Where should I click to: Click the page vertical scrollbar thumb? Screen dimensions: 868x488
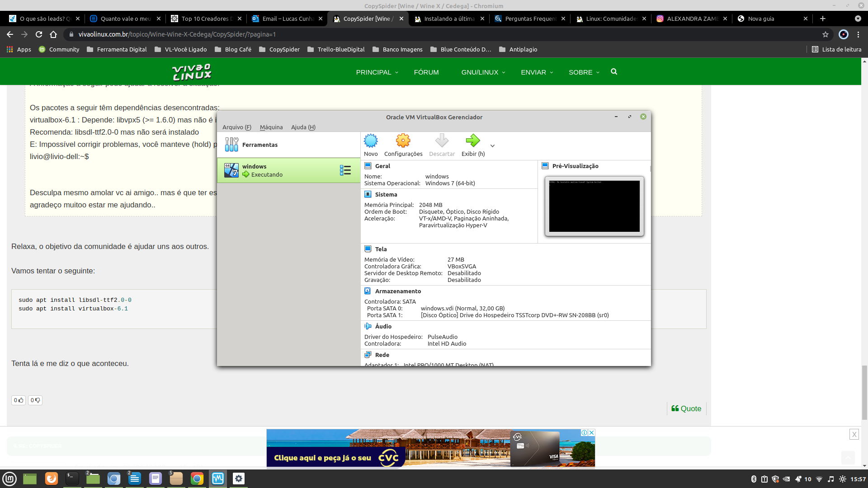(x=864, y=392)
